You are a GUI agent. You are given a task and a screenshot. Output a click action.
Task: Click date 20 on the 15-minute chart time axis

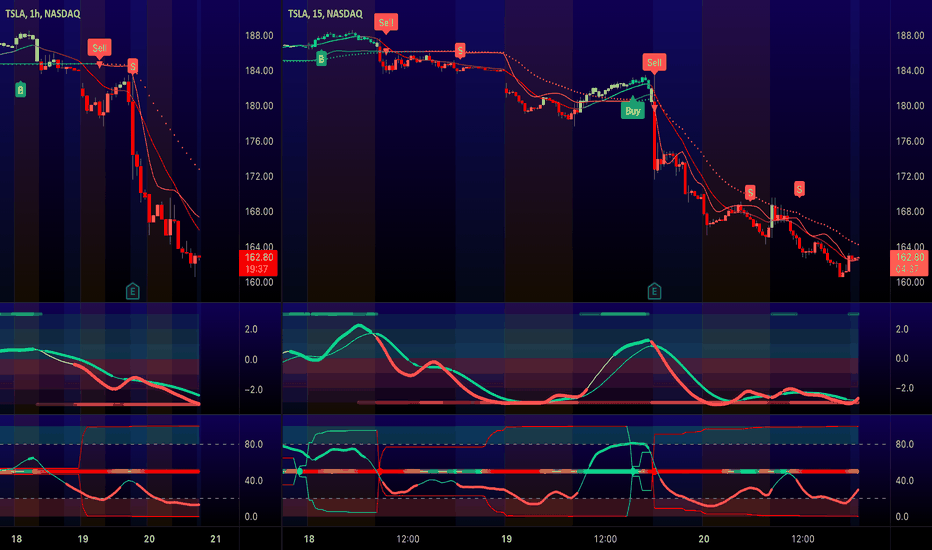(x=704, y=539)
